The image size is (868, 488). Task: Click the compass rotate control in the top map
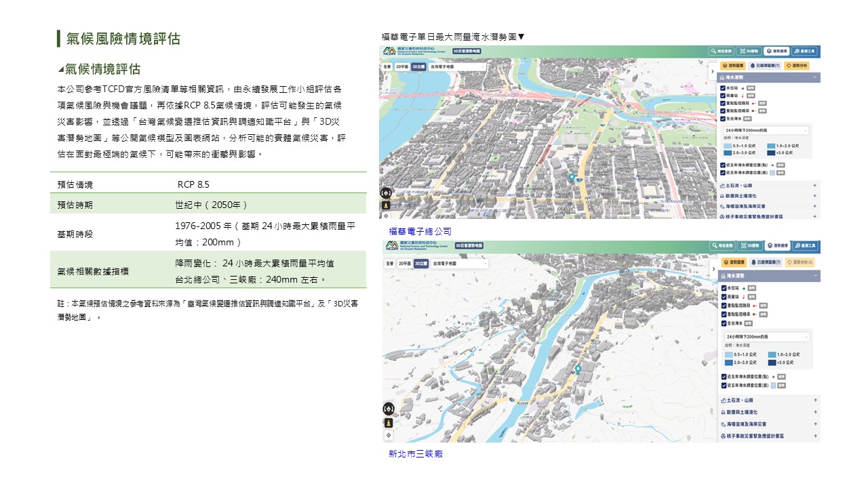pyautogui.click(x=387, y=192)
